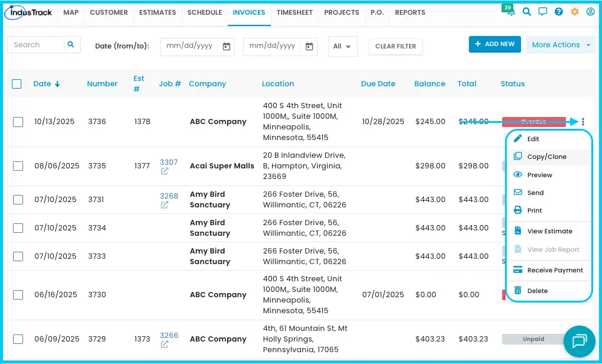Click the ADD NEW button
The height and width of the screenshot is (364, 602).
494,44
